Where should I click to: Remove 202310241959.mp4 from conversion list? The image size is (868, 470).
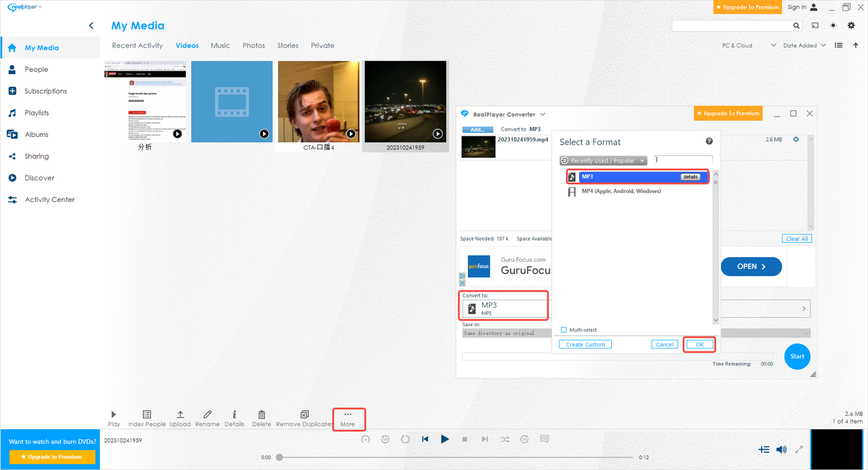tap(796, 140)
